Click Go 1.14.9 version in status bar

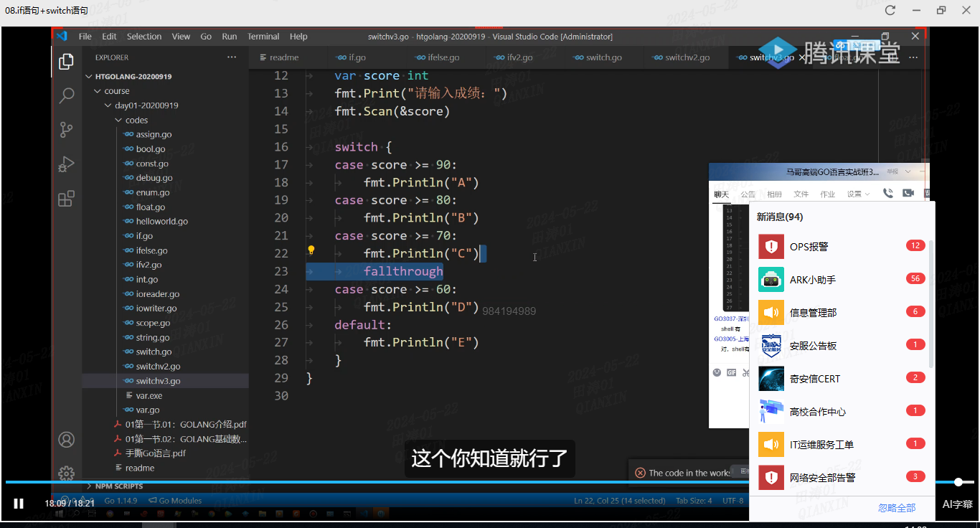tap(121, 500)
